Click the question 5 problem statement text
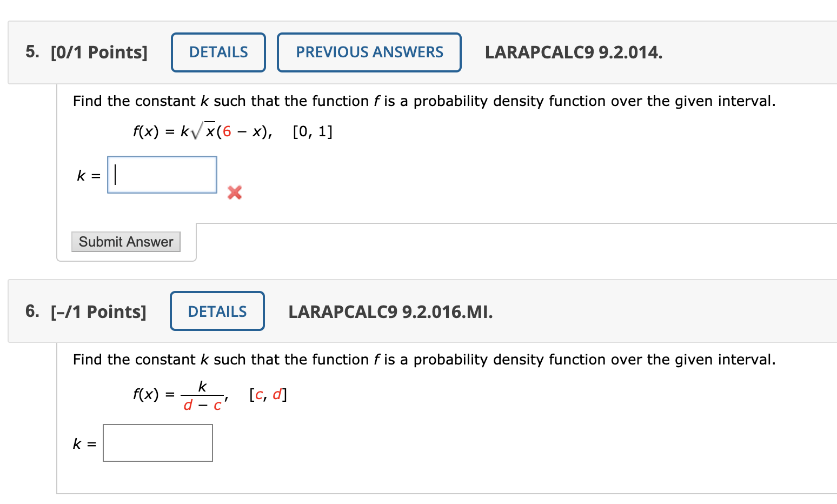The width and height of the screenshot is (837, 504). (423, 101)
